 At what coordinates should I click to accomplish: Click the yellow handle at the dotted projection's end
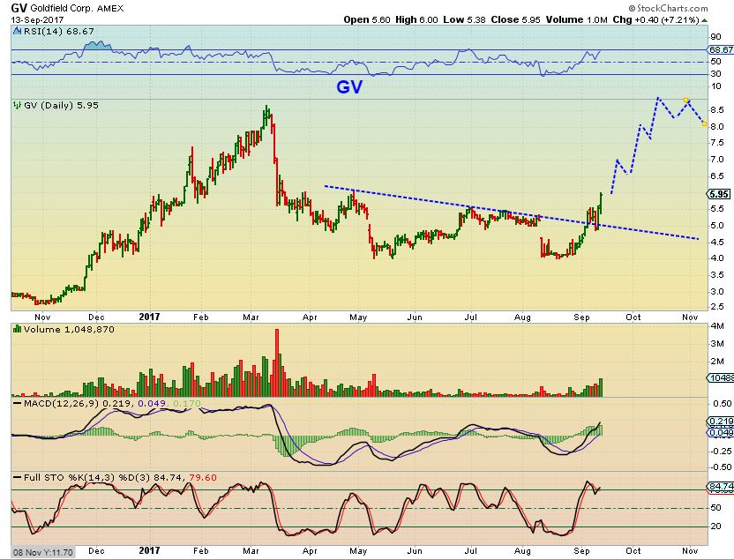point(705,124)
